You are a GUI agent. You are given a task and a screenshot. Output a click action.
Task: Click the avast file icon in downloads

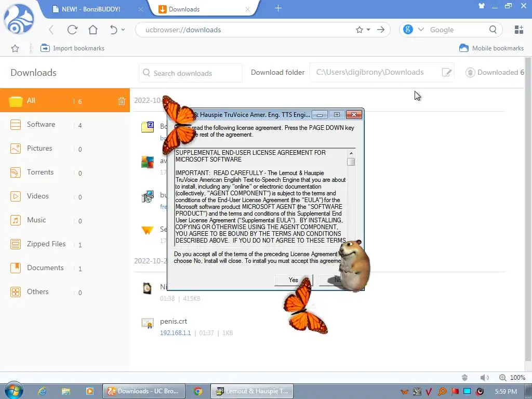[148, 162]
